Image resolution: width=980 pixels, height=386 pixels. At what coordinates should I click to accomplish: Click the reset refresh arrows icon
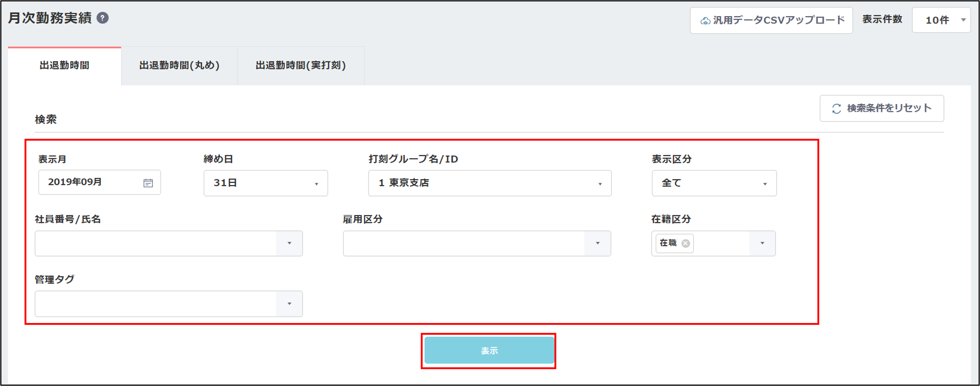(836, 109)
